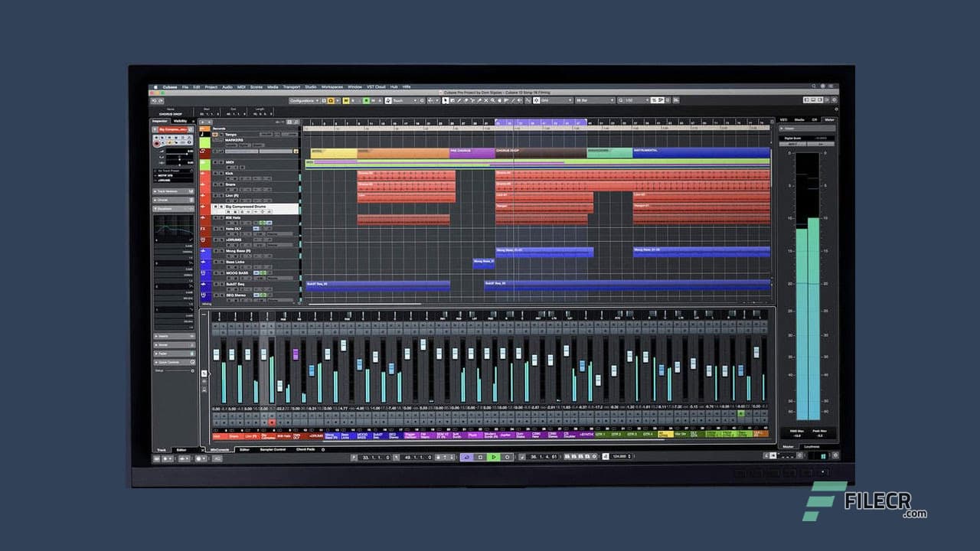Open the Configurations dropdown

pyautogui.click(x=310, y=100)
